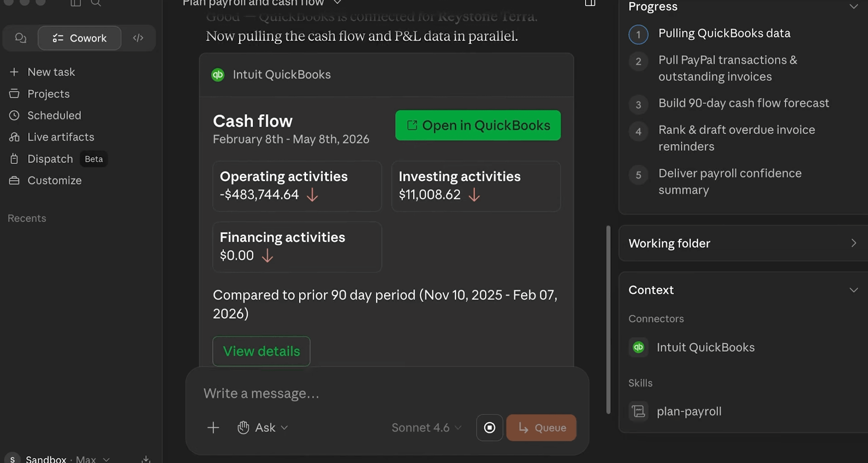Open the Sonnet 4.6 model dropdown
868x463 pixels.
pyautogui.click(x=426, y=428)
